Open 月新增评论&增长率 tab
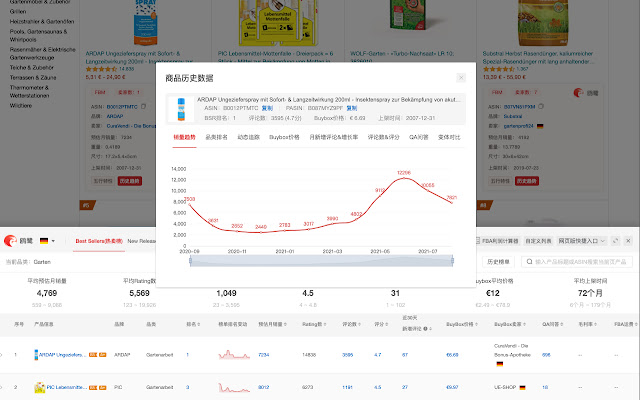640x400 pixels. tap(333, 137)
